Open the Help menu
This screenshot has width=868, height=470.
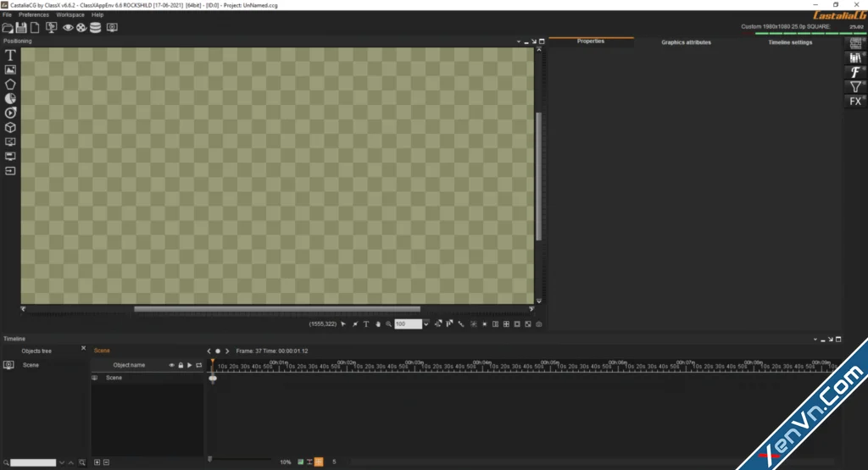pyautogui.click(x=97, y=15)
